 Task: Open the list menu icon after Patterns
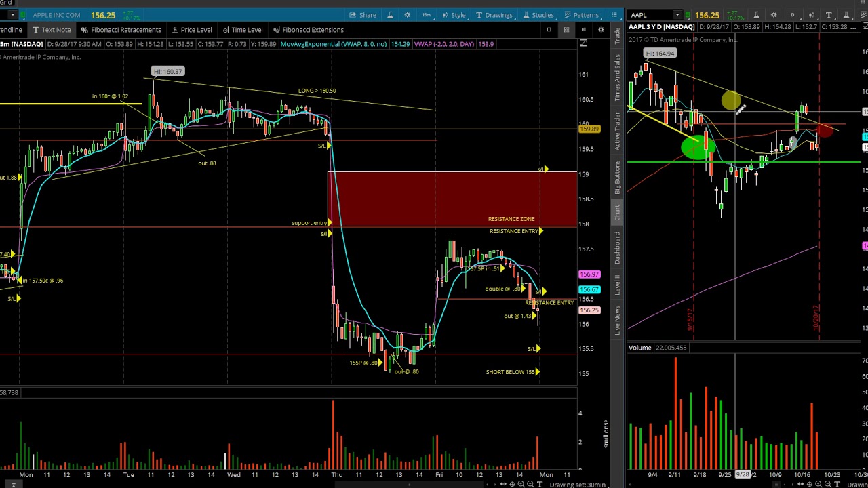pyautogui.click(x=615, y=15)
